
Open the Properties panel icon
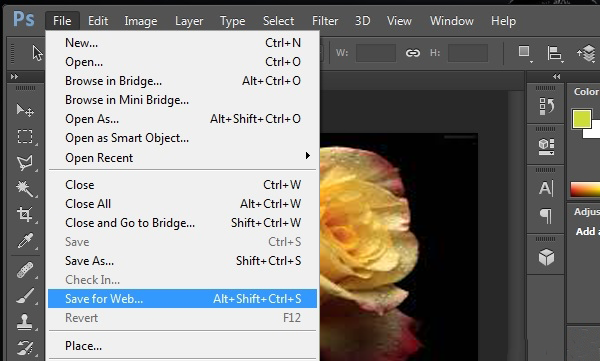click(x=546, y=147)
